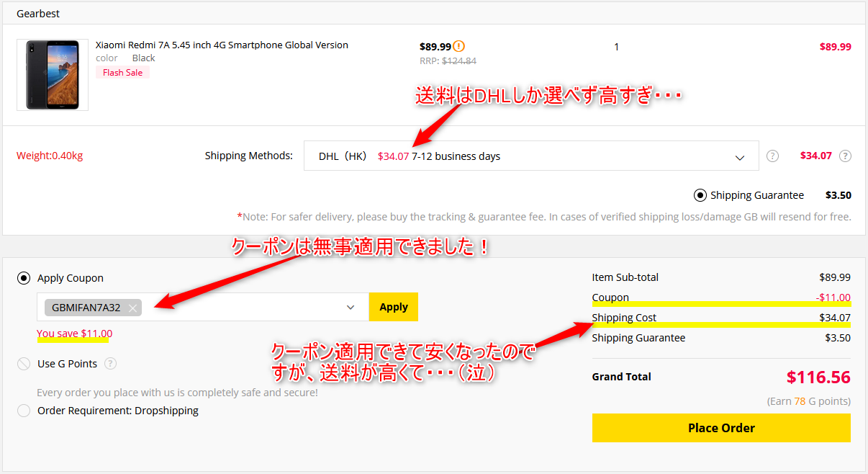Viewport: 868px width, 474px height.
Task: Click the Place Order button
Action: tap(721, 428)
